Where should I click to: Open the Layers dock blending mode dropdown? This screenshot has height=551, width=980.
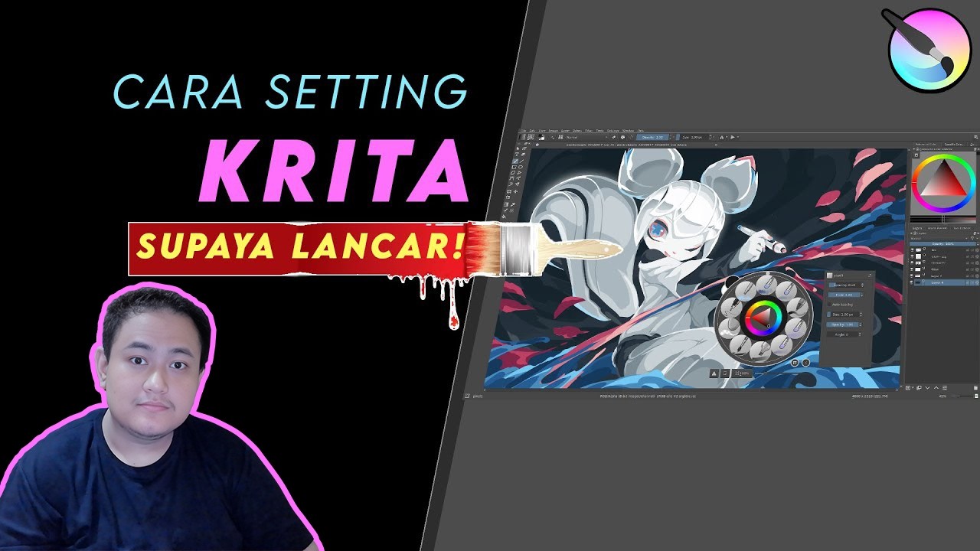point(939,239)
